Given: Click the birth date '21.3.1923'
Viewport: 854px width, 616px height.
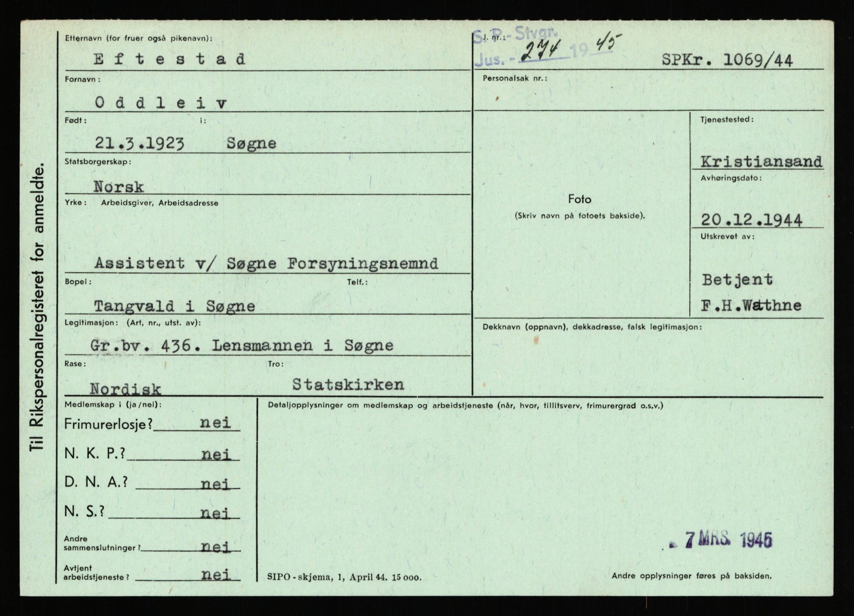Looking at the screenshot, I should pyautogui.click(x=140, y=143).
